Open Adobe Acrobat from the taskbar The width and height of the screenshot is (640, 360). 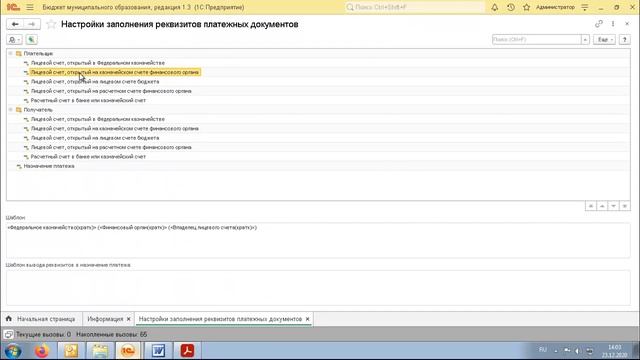pos(187,351)
